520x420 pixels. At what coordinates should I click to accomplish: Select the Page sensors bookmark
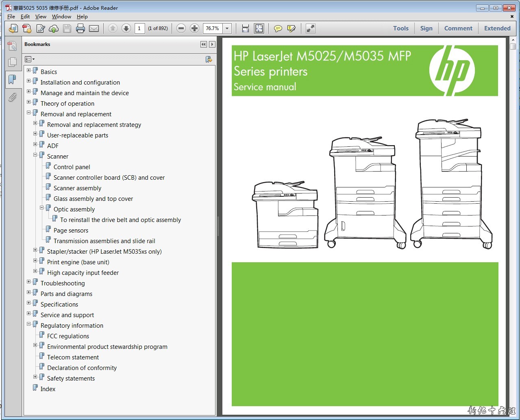71,231
